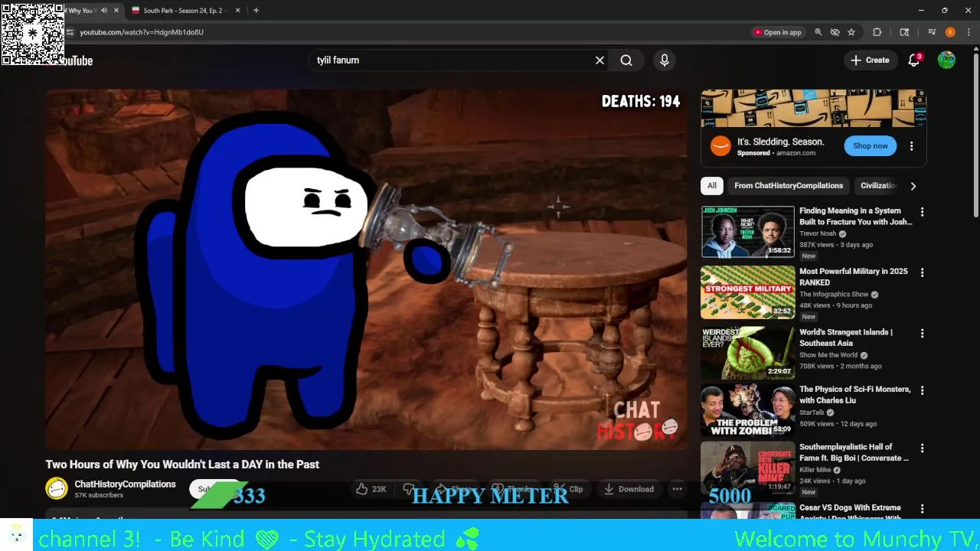
Task: Click the Clip scissors button
Action: pyautogui.click(x=568, y=489)
